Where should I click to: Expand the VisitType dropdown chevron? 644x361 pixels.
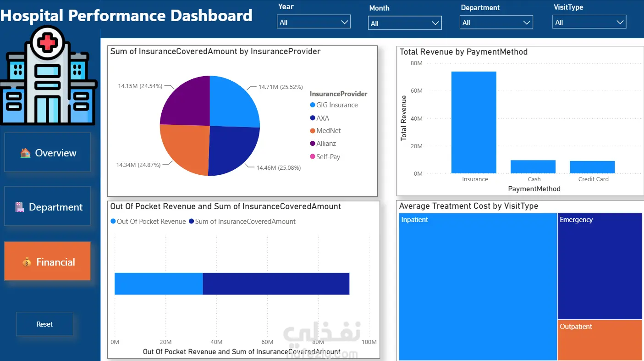620,22
